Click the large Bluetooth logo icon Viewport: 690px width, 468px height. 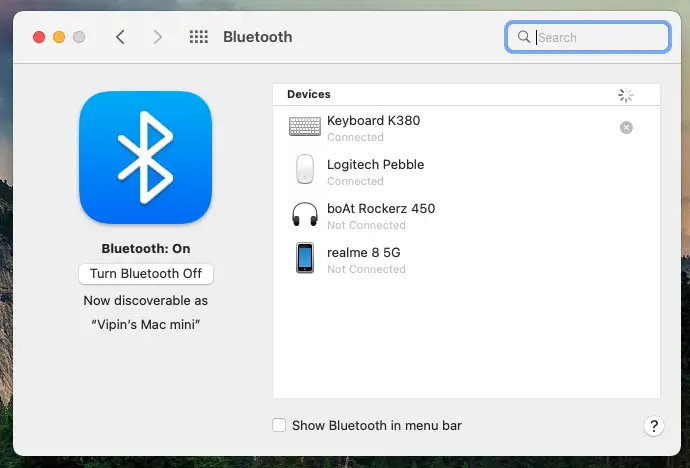click(146, 157)
